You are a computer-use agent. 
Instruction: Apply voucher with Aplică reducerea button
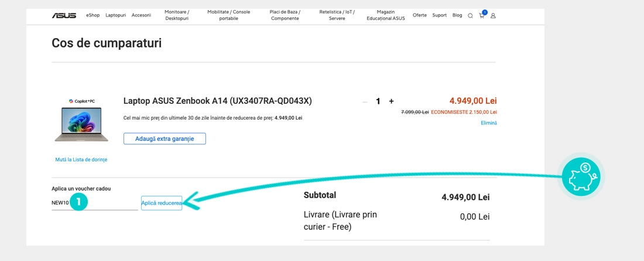[x=162, y=203]
